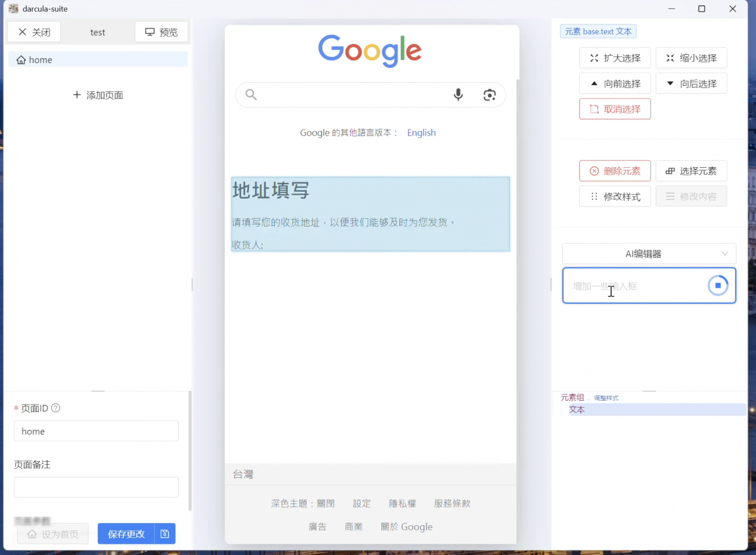Click the English language link
756x555 pixels.
(x=421, y=133)
